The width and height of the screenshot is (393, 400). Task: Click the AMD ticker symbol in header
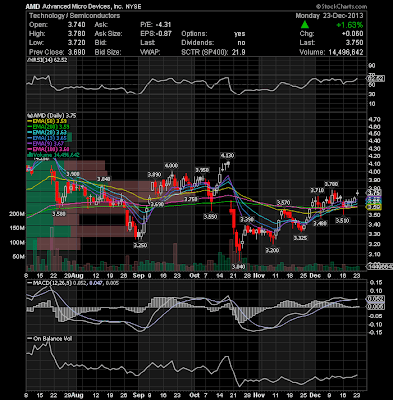pyautogui.click(x=33, y=7)
